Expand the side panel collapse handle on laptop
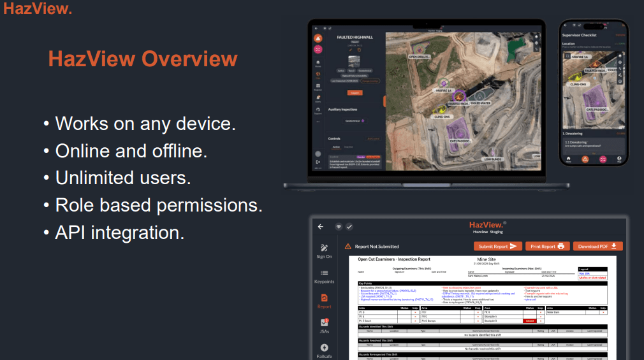The width and height of the screenshot is (644, 360). (x=384, y=101)
